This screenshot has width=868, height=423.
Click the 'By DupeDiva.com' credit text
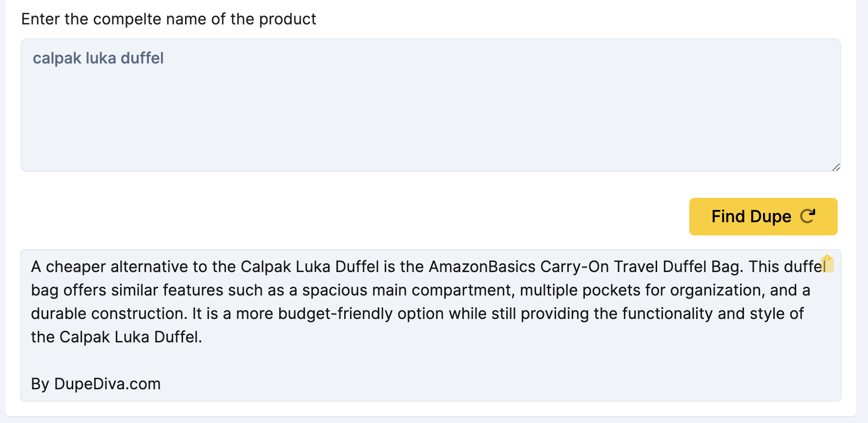click(96, 384)
